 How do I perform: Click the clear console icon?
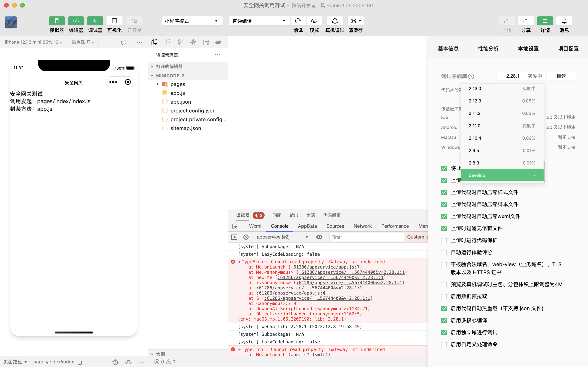pyautogui.click(x=246, y=237)
